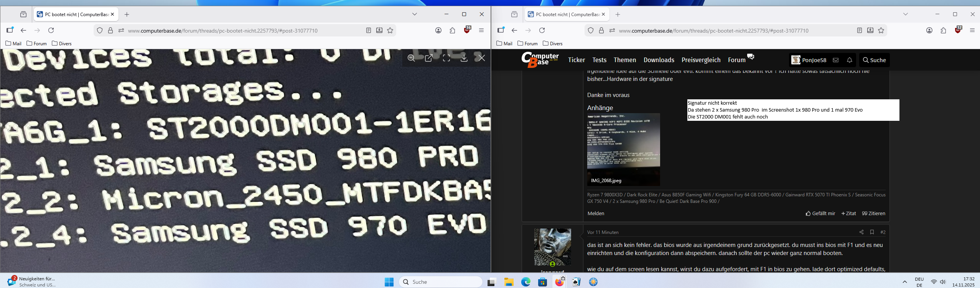Open the Tests section
The image size is (980, 288).
pyautogui.click(x=599, y=60)
